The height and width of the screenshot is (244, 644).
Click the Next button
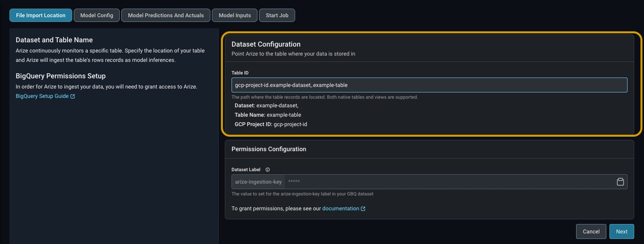622,231
